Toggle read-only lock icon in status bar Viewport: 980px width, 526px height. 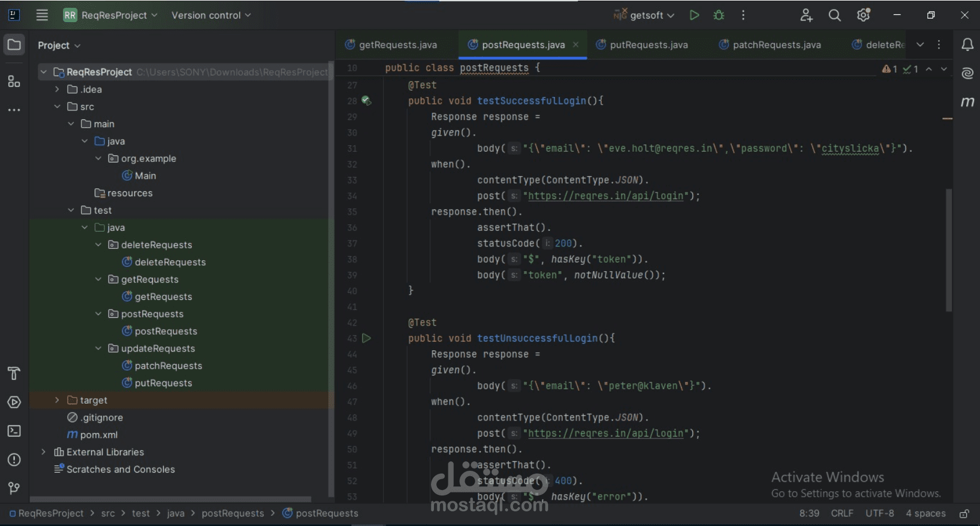click(964, 513)
